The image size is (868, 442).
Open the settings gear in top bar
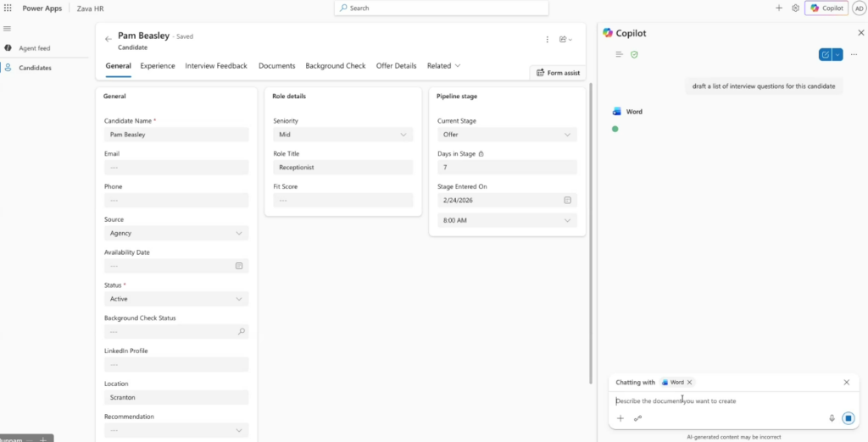[795, 8]
